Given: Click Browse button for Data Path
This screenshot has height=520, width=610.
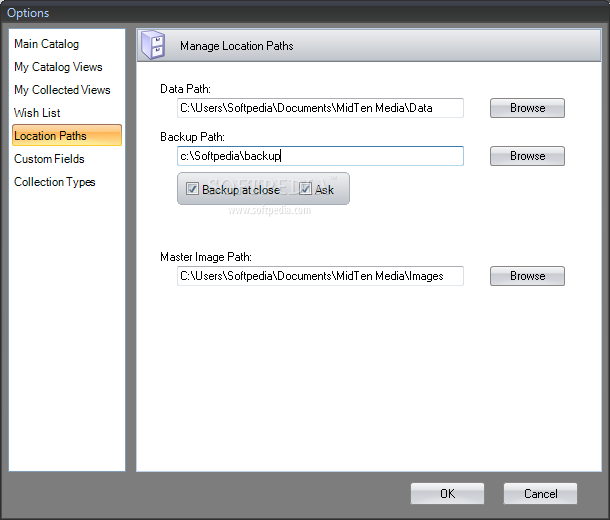Looking at the screenshot, I should 527,108.
